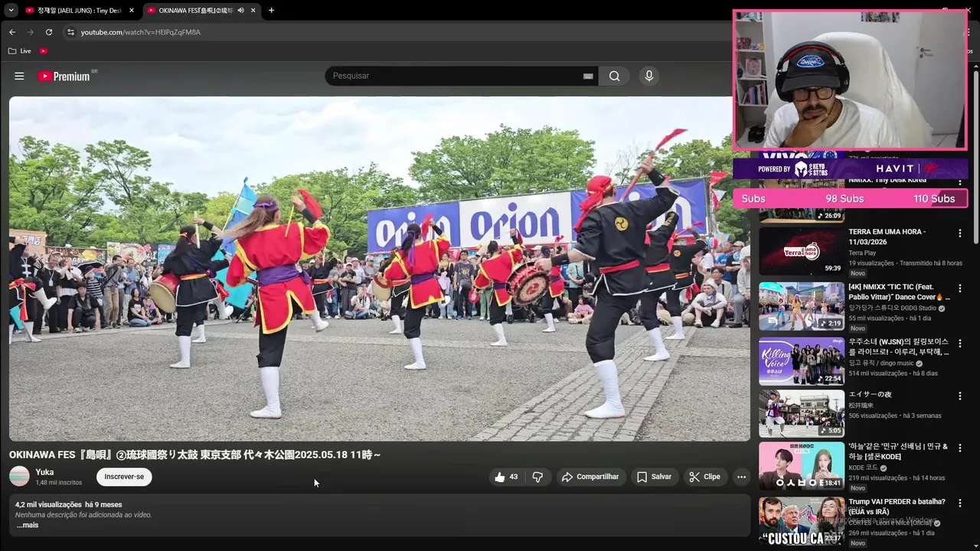Open options menu for Trump VAI PERDER video
The image size is (980, 551).
tap(959, 502)
